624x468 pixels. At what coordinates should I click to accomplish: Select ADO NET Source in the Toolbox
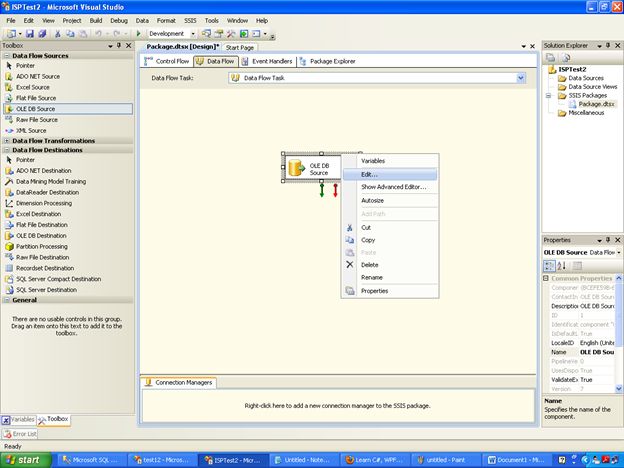(x=38, y=76)
